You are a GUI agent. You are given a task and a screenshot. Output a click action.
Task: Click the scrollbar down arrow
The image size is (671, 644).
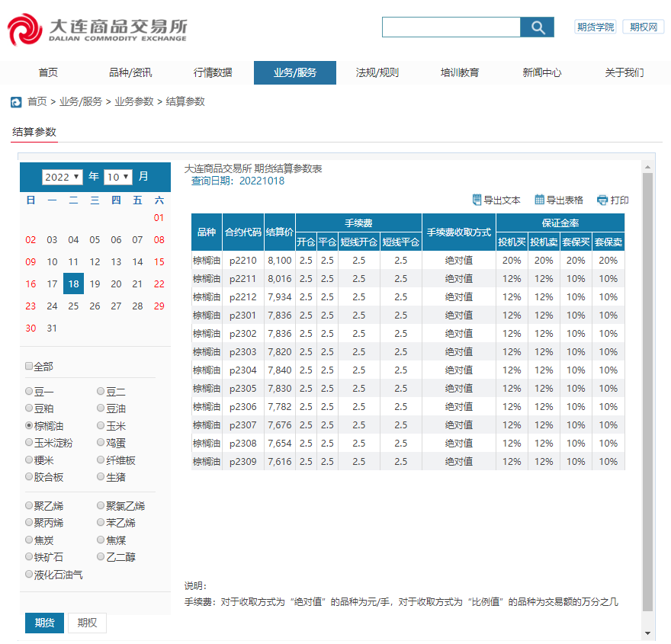coord(648,633)
